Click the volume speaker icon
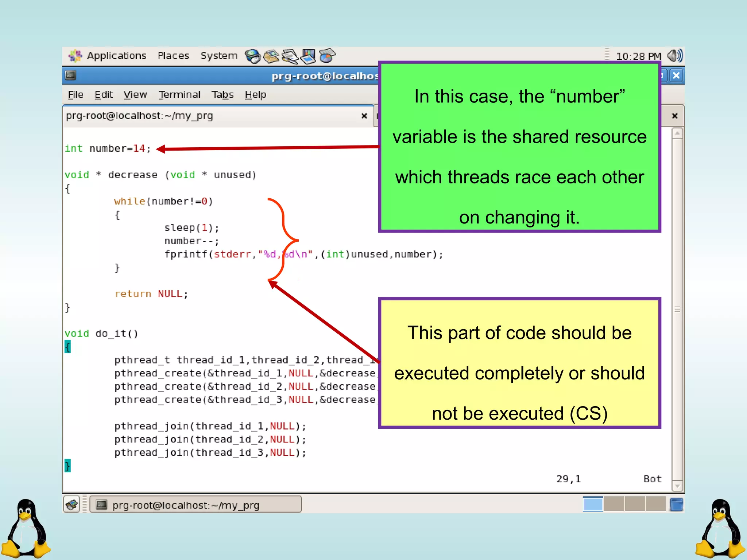 click(675, 56)
